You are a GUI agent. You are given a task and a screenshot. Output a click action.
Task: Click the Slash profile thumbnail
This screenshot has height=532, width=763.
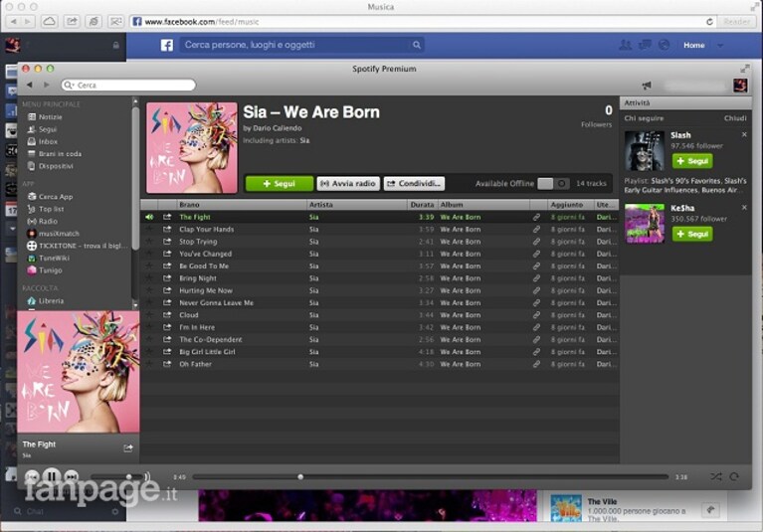click(x=645, y=150)
